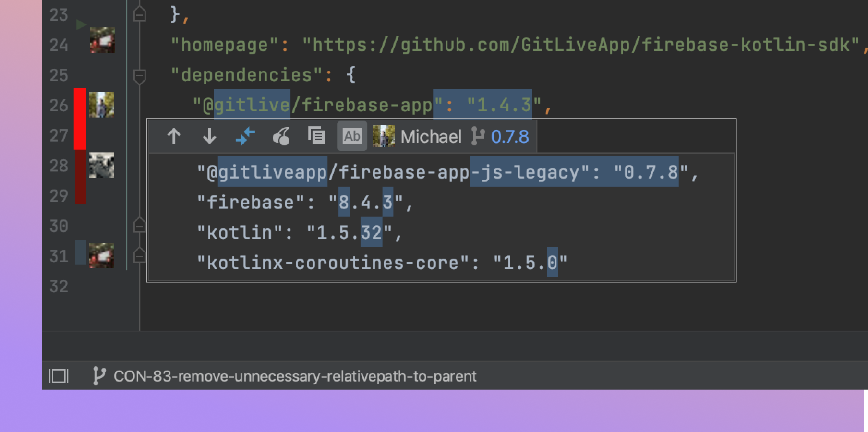Collapse the dependencies block fold on line 25
The image size is (868, 432).
click(139, 76)
